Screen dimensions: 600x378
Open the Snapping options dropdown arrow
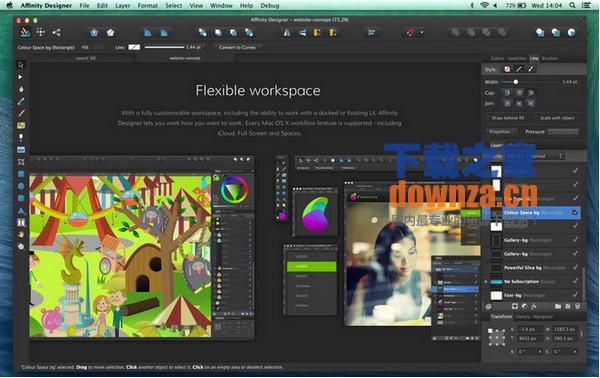point(422,33)
